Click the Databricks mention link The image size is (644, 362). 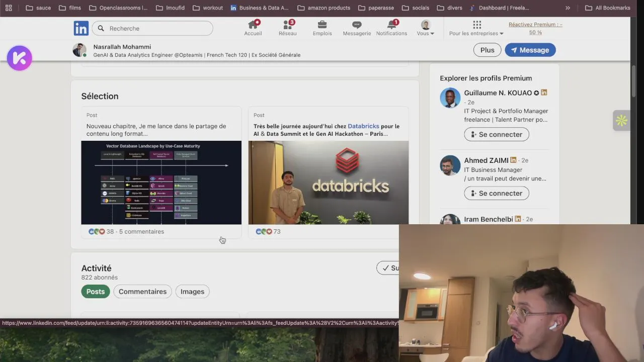363,126
